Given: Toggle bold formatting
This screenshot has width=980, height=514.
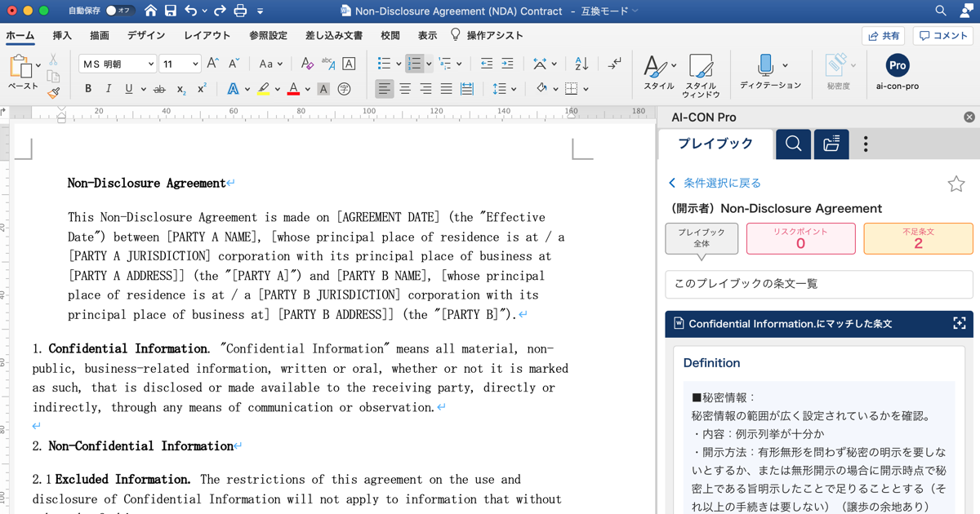Looking at the screenshot, I should point(88,89).
